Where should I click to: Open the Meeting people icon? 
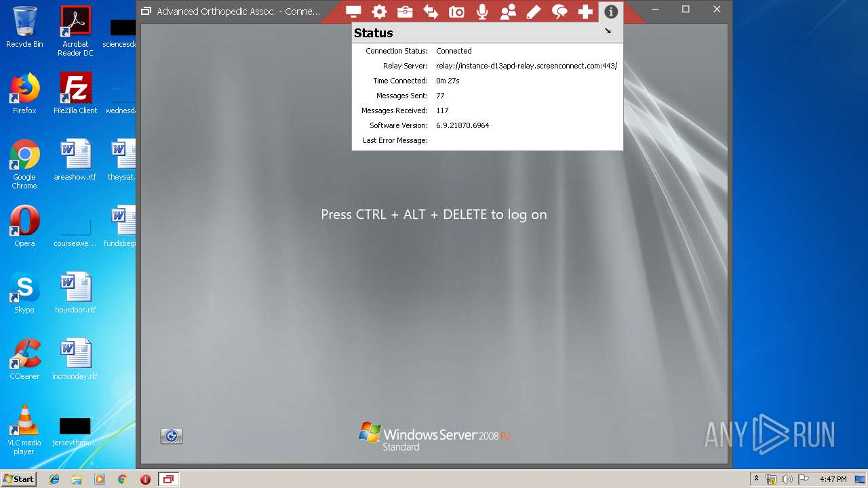[x=508, y=12]
